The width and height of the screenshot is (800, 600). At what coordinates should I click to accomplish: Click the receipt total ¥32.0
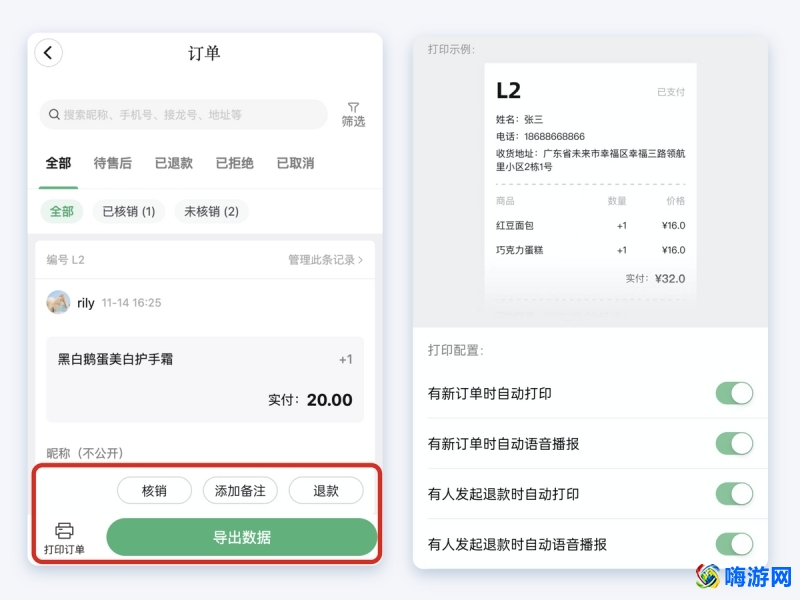pos(670,279)
